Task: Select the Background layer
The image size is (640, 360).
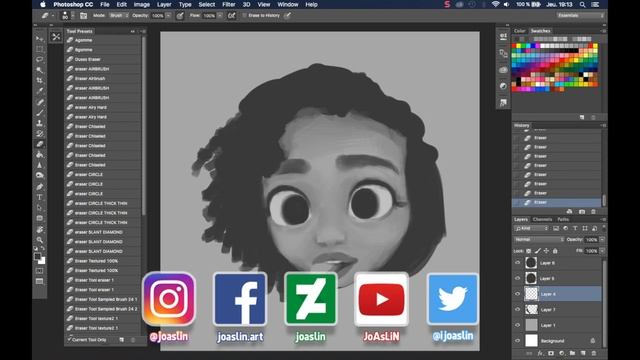Action: (x=558, y=340)
